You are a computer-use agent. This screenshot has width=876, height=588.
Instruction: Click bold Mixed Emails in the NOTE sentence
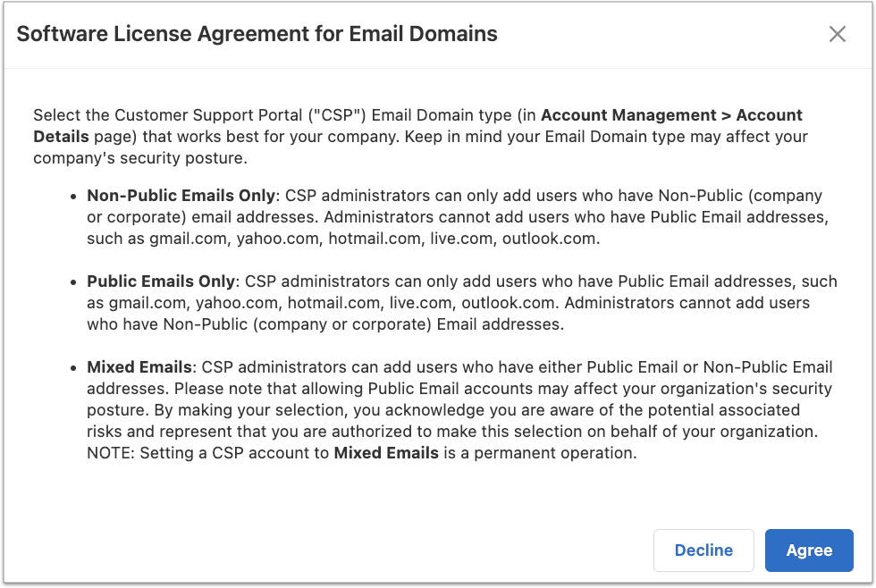386,453
